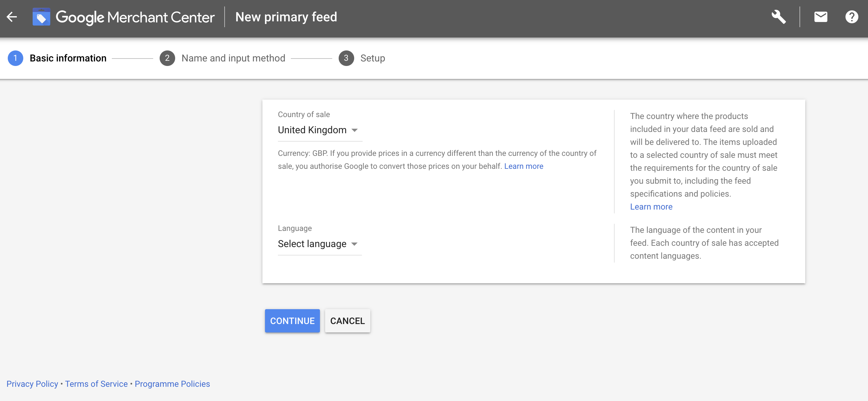Click the Merchant Center price tag logo
This screenshot has width=868, height=401.
tap(41, 17)
